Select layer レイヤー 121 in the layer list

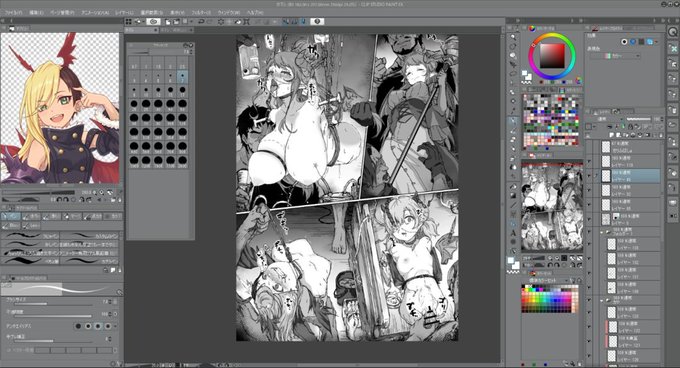[633, 342]
